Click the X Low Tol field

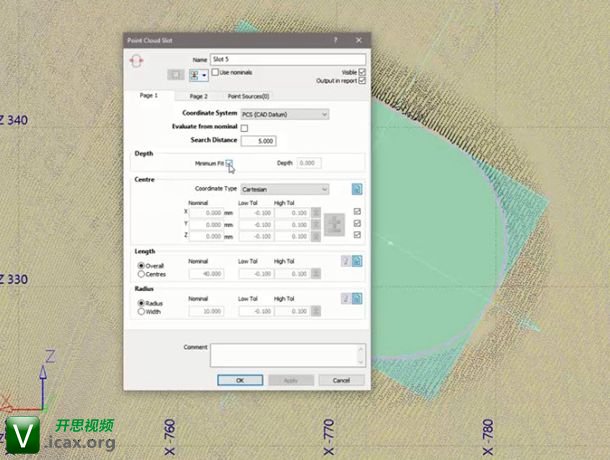(x=256, y=213)
